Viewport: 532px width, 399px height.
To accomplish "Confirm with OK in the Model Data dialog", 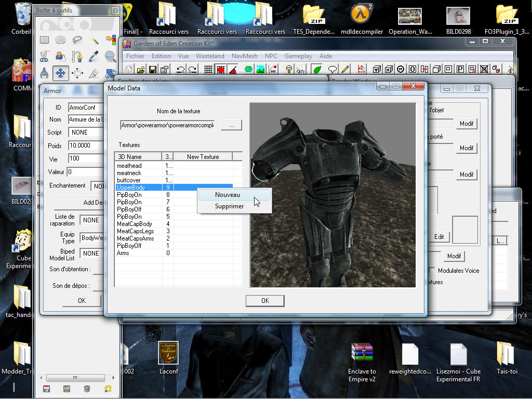I will 265,301.
